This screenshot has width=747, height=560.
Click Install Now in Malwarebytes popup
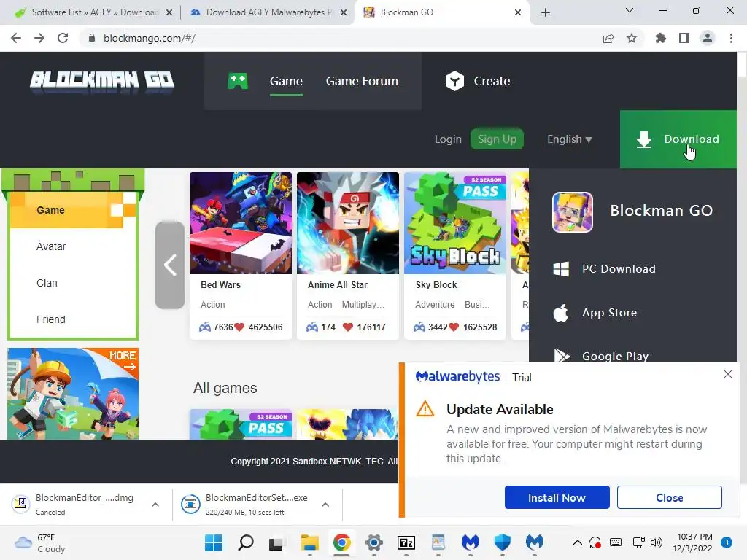(557, 497)
